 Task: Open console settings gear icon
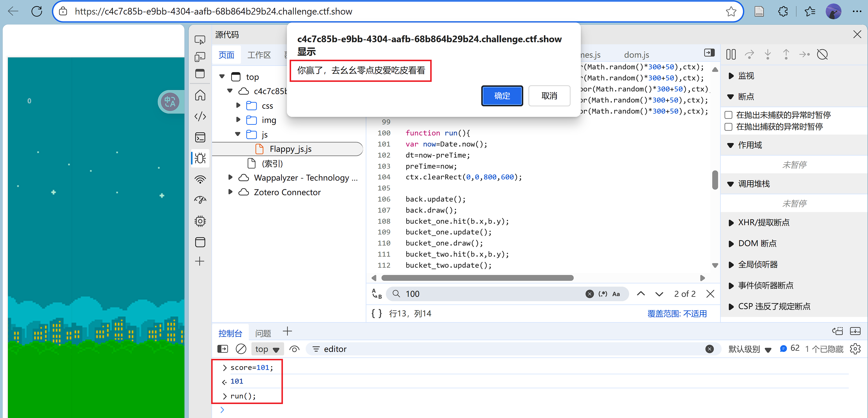855,349
